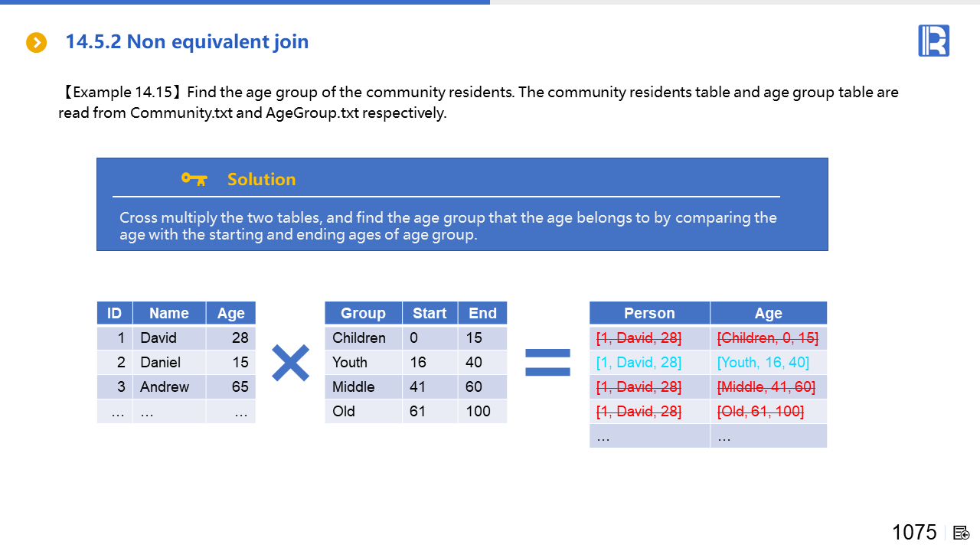Click the key icon next to Solution
Image resolution: width=980 pixels, height=551 pixels.
tap(194, 179)
